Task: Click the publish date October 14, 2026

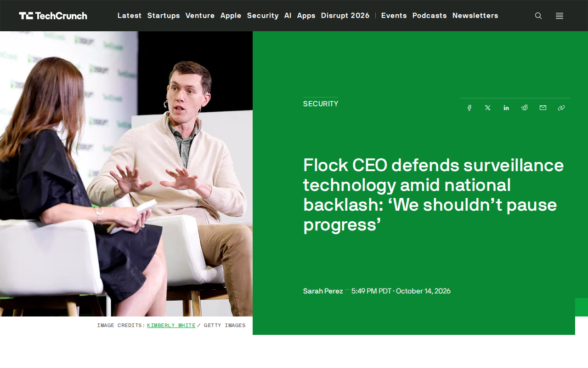Action: coord(423,291)
